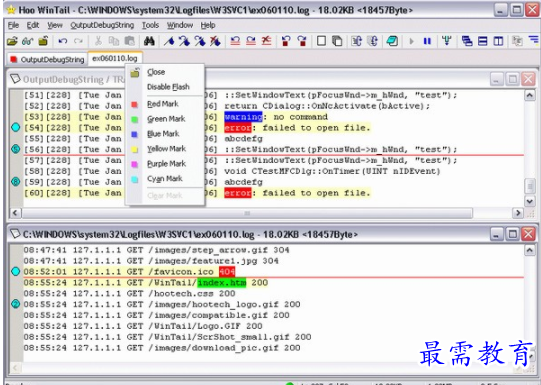
Task: Click the scroll-down arrow in OutputDebugString pane
Action: [530, 201]
